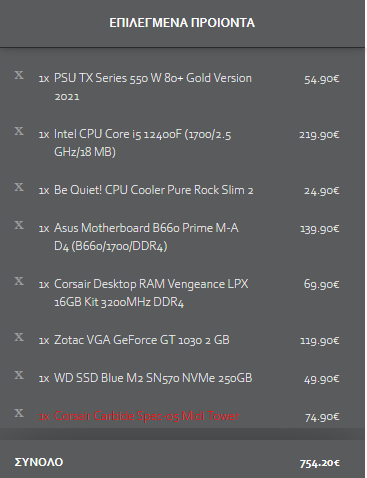
Task: Remove the PSU TX Series 550 W item
Action: pyautogui.click(x=19, y=75)
